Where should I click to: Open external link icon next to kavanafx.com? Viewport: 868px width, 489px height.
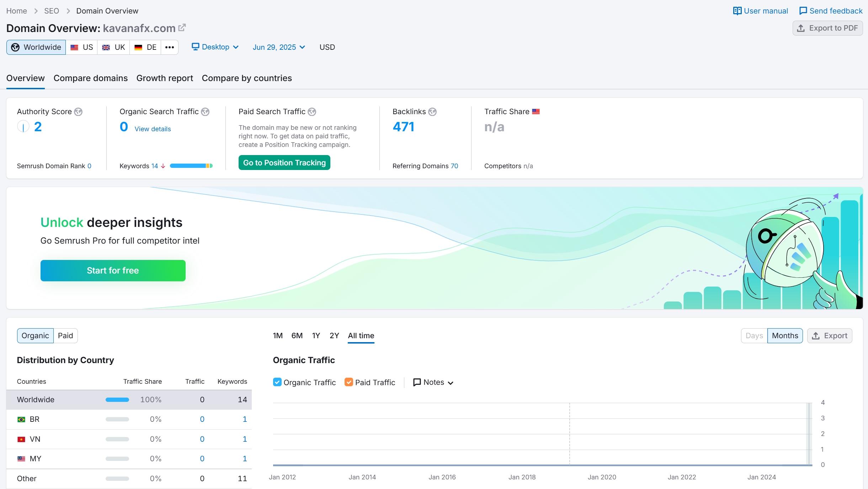(x=182, y=27)
